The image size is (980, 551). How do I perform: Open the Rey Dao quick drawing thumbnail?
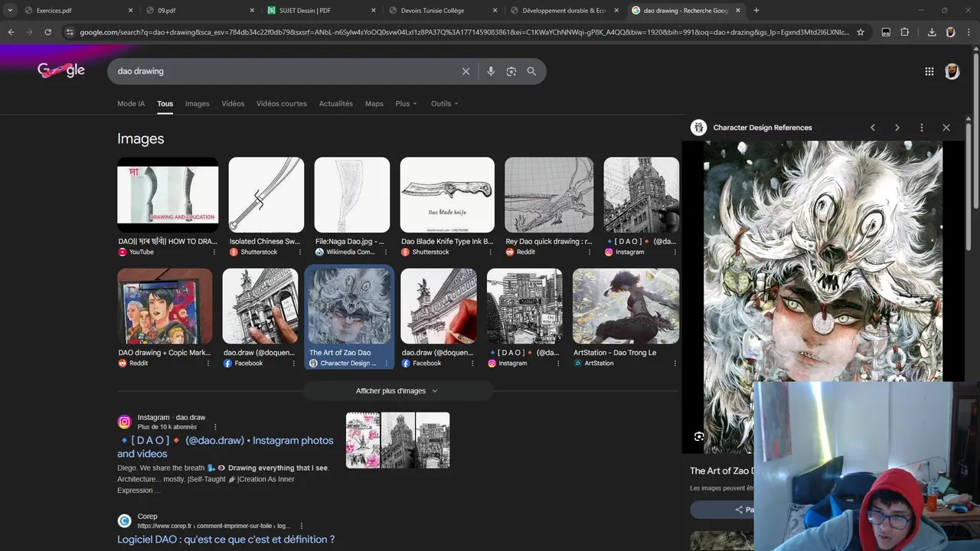[x=549, y=195]
